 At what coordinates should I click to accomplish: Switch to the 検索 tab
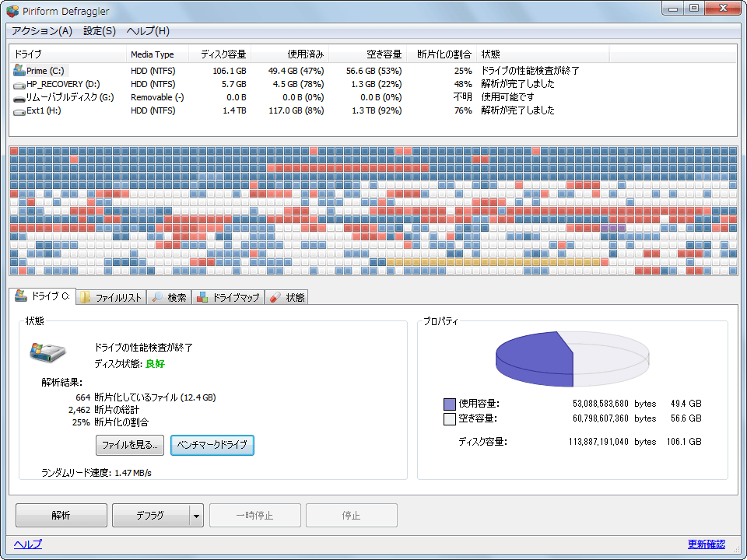coord(169,298)
